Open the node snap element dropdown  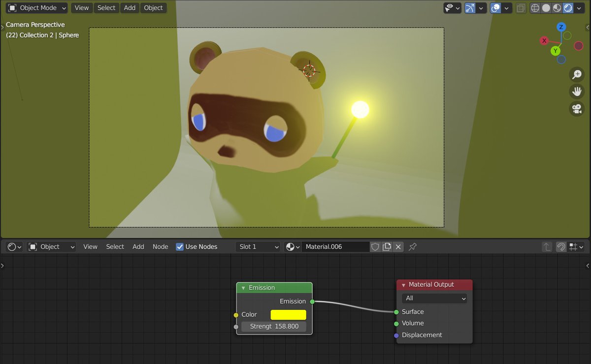pyautogui.click(x=576, y=246)
